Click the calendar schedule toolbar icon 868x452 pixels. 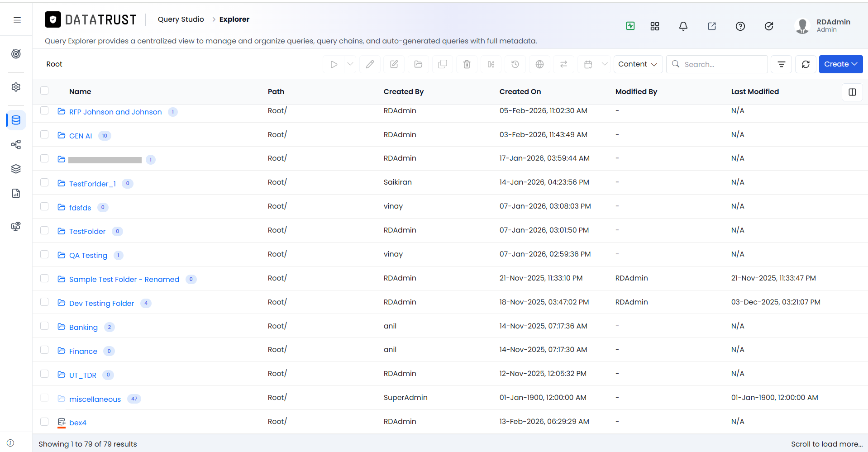click(x=588, y=64)
